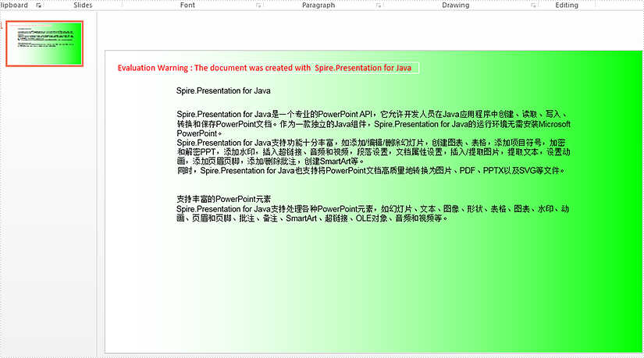Click the Editing ribbon group label
The width and height of the screenshot is (644, 358).
[567, 5]
